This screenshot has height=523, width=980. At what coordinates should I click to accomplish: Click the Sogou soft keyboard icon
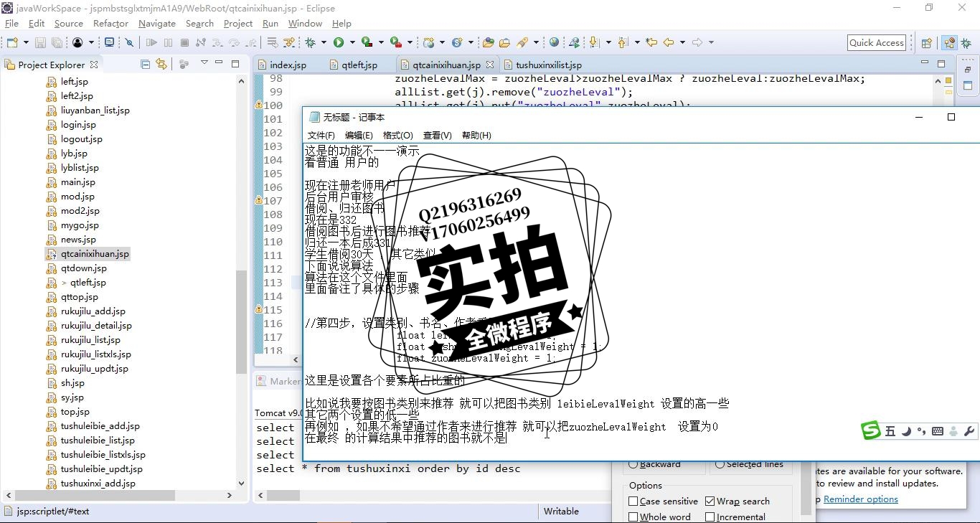(x=938, y=430)
